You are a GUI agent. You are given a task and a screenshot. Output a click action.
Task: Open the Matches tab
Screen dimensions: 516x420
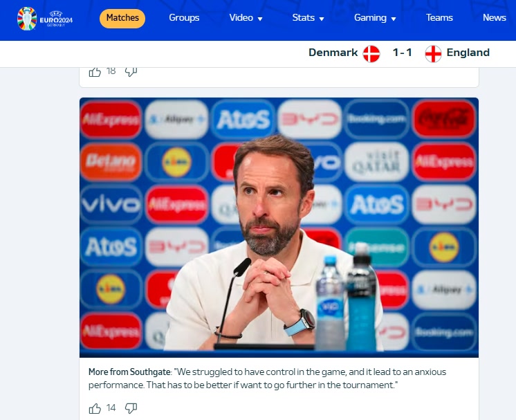pos(122,18)
